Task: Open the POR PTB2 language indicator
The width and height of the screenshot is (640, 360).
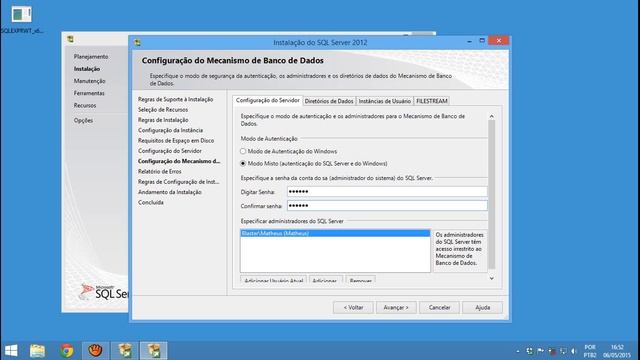Action: (590, 351)
